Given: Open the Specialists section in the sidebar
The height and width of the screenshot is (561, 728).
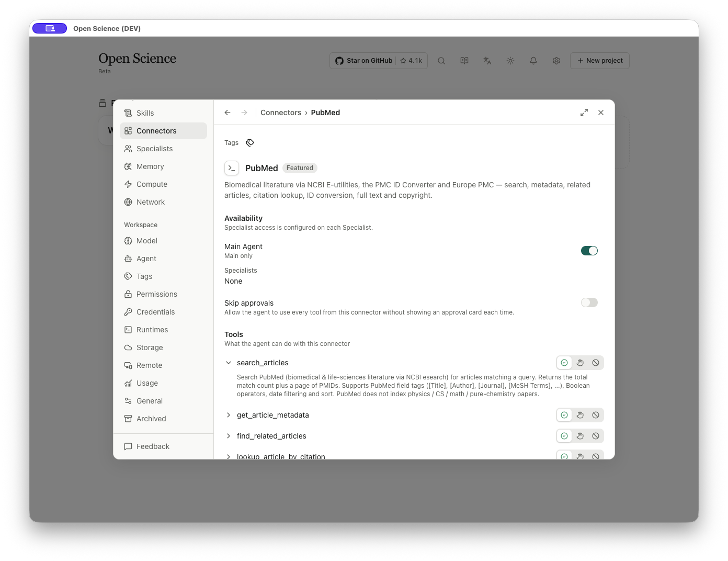Looking at the screenshot, I should (x=163, y=149).
